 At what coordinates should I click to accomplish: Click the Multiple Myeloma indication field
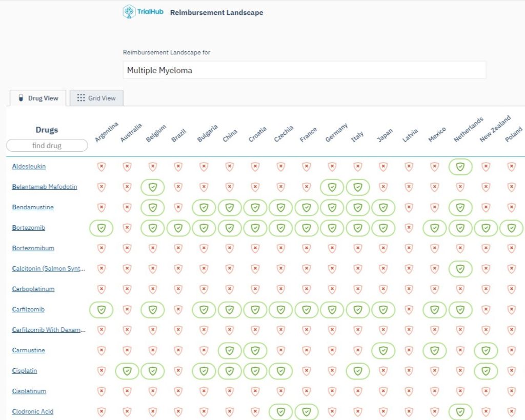pyautogui.click(x=304, y=70)
